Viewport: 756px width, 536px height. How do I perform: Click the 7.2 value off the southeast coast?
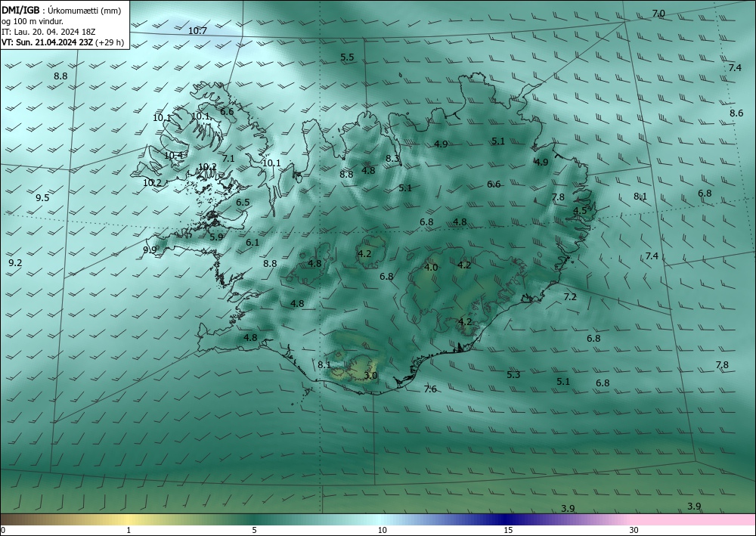pyautogui.click(x=570, y=296)
